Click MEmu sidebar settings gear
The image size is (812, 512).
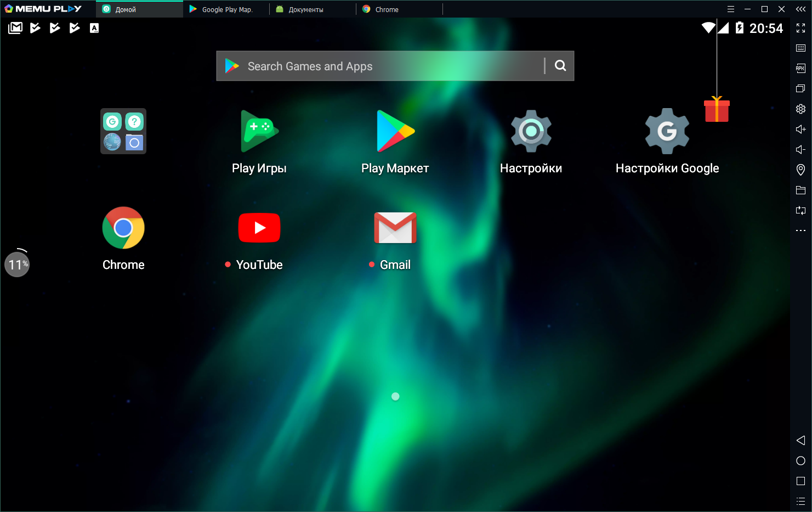click(800, 109)
